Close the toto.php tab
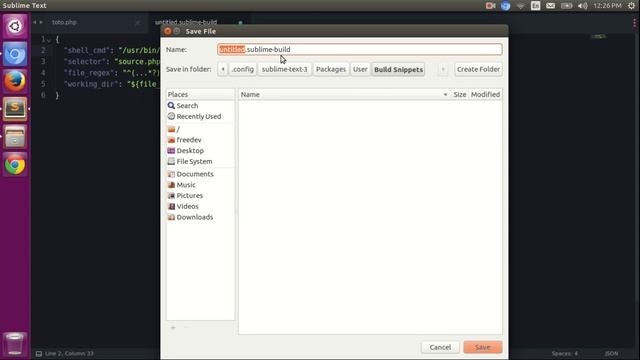 tap(138, 22)
